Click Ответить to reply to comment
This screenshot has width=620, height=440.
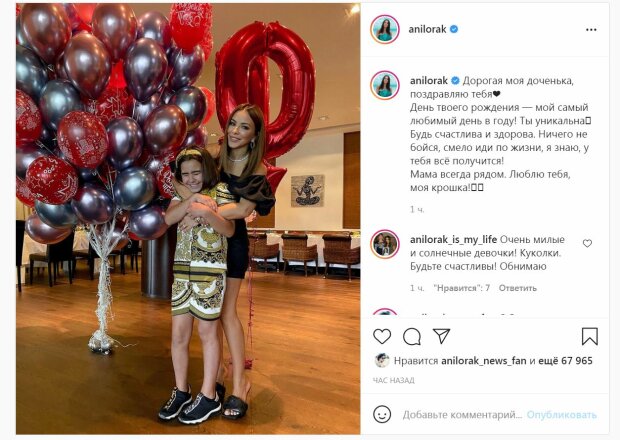(518, 288)
